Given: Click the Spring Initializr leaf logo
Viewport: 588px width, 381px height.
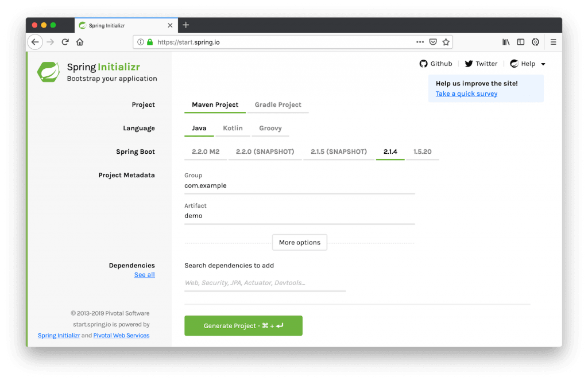Looking at the screenshot, I should pos(48,72).
